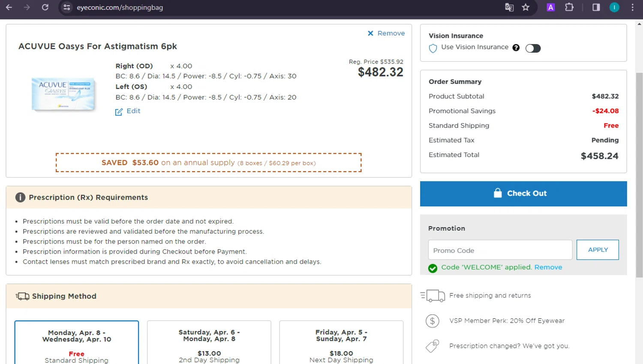This screenshot has width=643, height=364.
Task: Click the Estimated Total $458.24 amount
Action: tap(599, 156)
